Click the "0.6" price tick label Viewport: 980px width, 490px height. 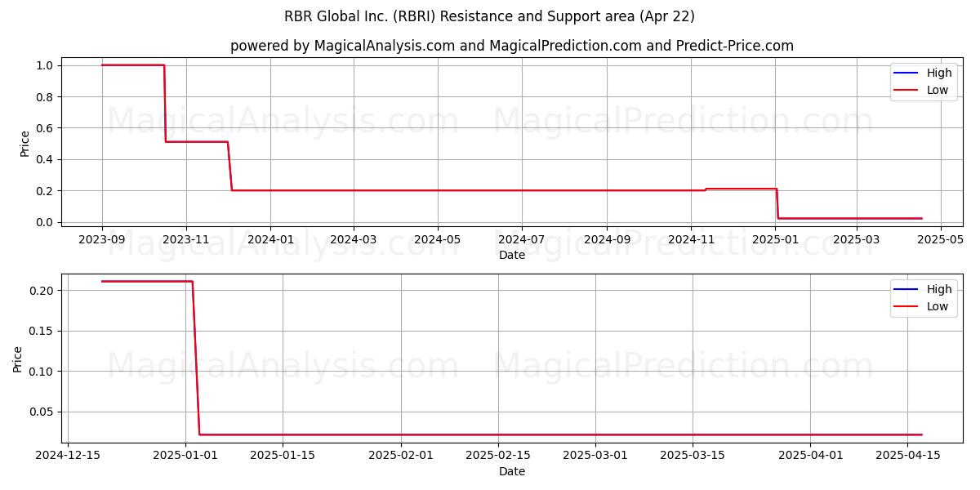coord(45,128)
